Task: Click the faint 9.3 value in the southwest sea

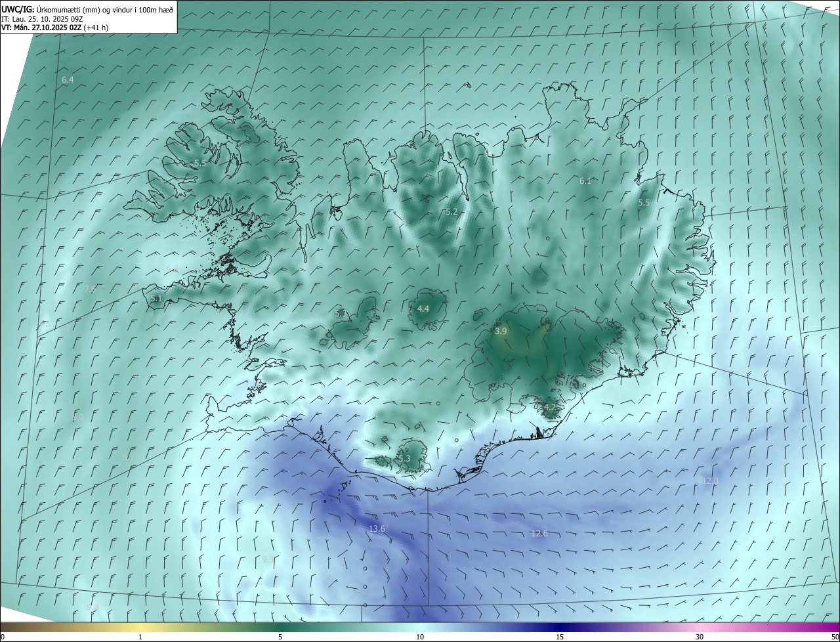Action: tap(268, 559)
